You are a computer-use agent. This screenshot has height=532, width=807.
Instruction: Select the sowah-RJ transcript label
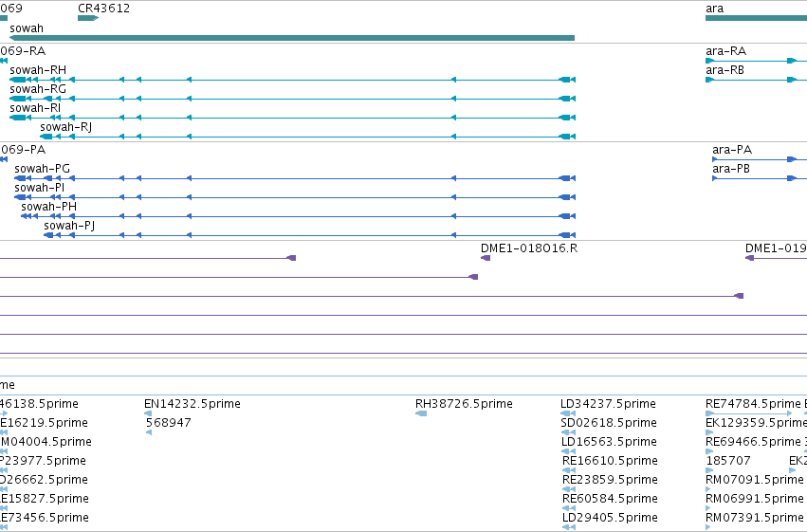click(65, 127)
